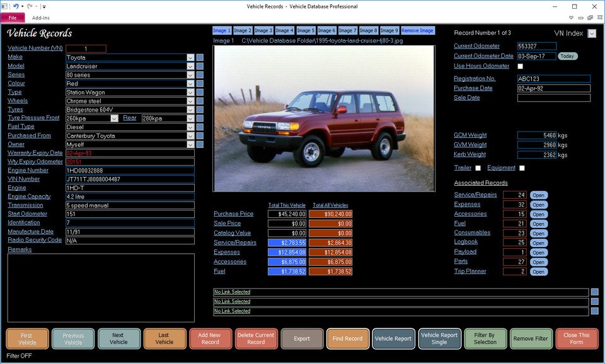Open the VN Index dropdown
Screen dimensions: 605x364
point(592,33)
